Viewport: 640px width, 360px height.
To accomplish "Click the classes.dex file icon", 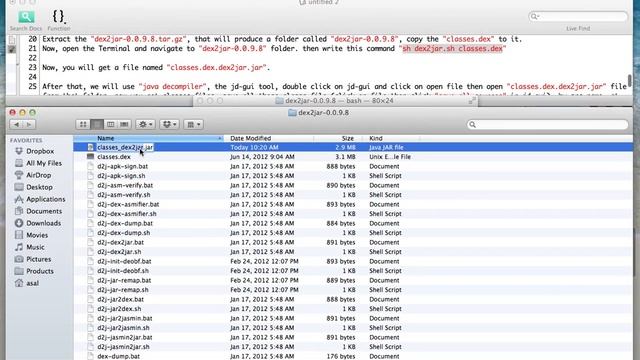I will [90, 157].
